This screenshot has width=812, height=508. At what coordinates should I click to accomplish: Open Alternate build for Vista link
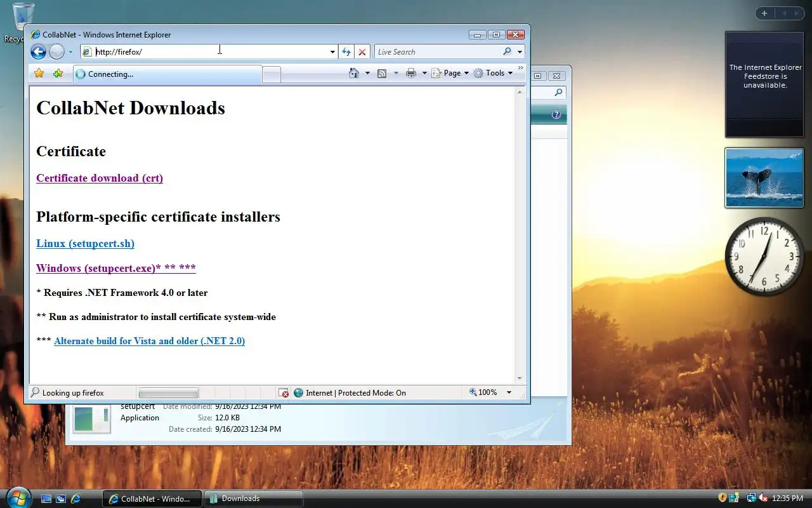pos(150,341)
